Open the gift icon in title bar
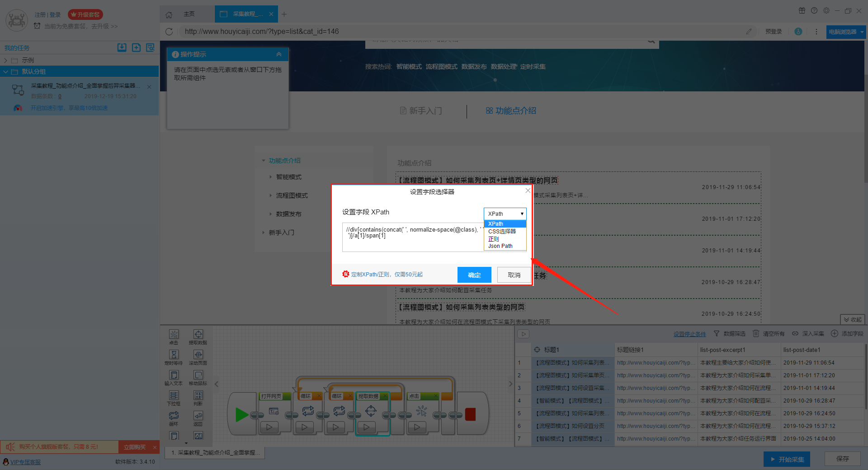This screenshot has width=868, height=470. tap(802, 10)
